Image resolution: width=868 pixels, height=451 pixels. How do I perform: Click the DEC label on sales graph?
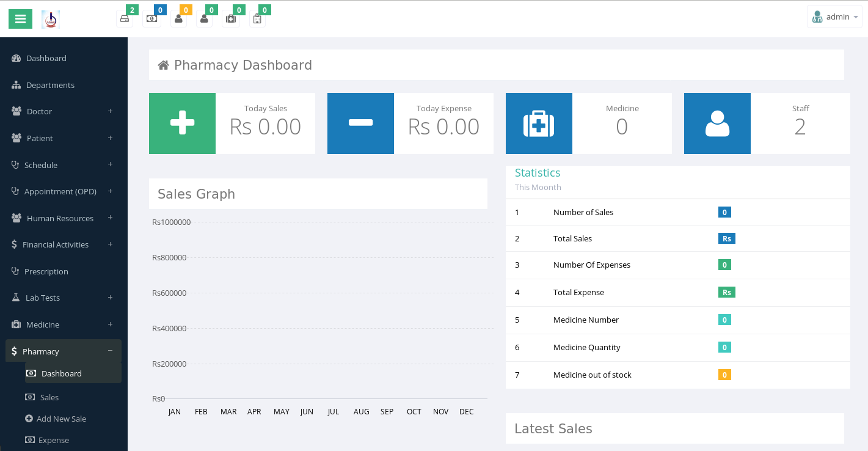click(467, 412)
